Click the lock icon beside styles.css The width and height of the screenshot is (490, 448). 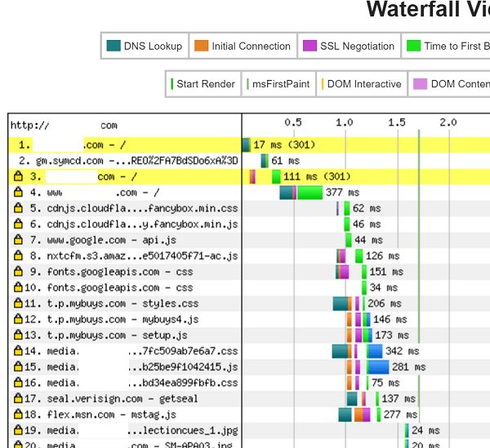click(x=19, y=303)
